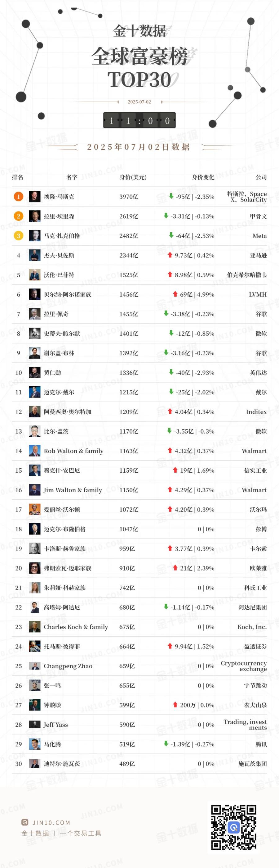Viewport: 279px width, 868px height.
Task: Click the 2025-07-02 date under the title
Action: [x=139, y=102]
